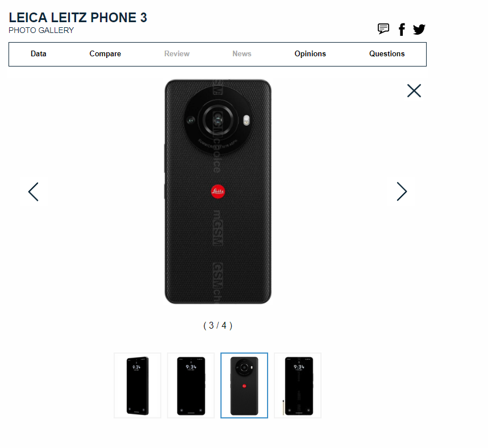Switch to the Compare tab
488x448 pixels.
coord(105,53)
